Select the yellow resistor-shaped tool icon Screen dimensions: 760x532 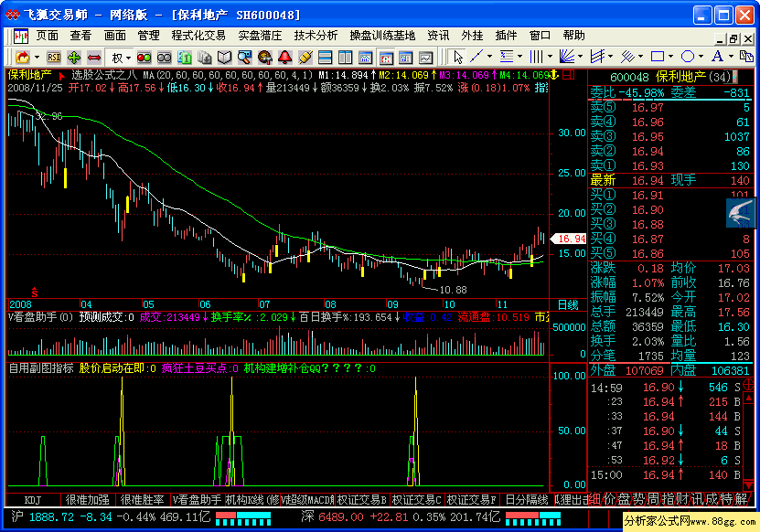click(x=305, y=58)
